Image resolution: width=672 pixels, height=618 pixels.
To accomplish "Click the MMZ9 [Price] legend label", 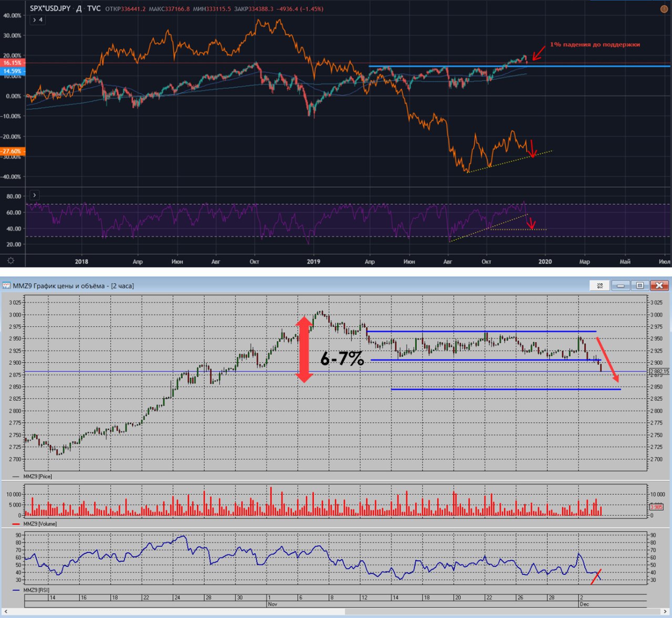I will click(x=37, y=476).
